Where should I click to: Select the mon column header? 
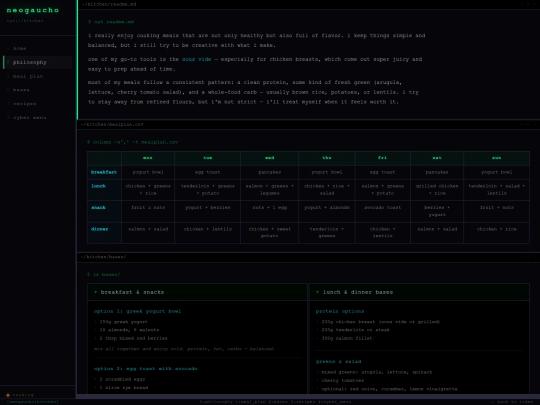(x=148, y=158)
